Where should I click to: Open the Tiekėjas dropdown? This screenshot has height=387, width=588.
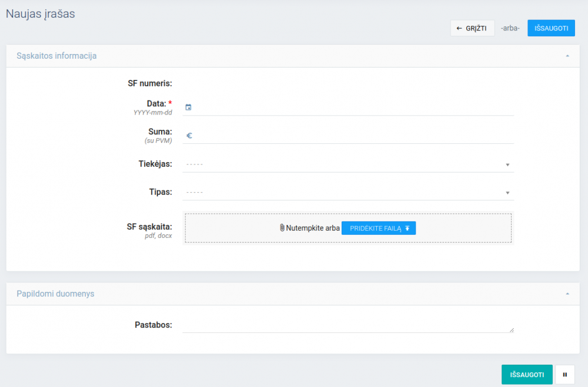pyautogui.click(x=348, y=164)
